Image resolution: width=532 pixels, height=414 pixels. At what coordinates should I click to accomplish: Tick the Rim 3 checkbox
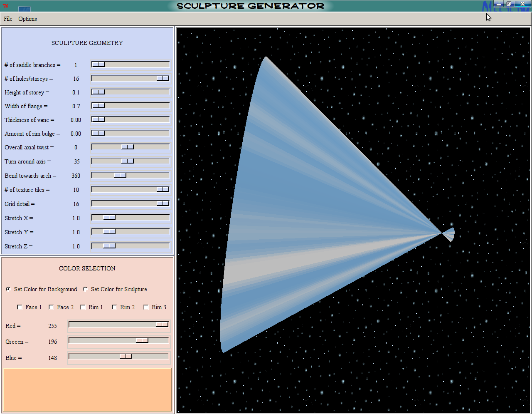click(146, 307)
